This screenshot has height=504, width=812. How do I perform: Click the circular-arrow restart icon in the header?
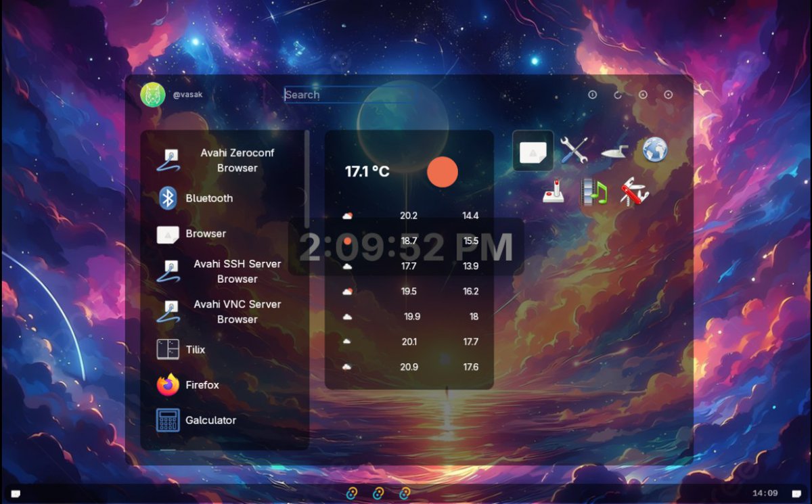(x=618, y=95)
